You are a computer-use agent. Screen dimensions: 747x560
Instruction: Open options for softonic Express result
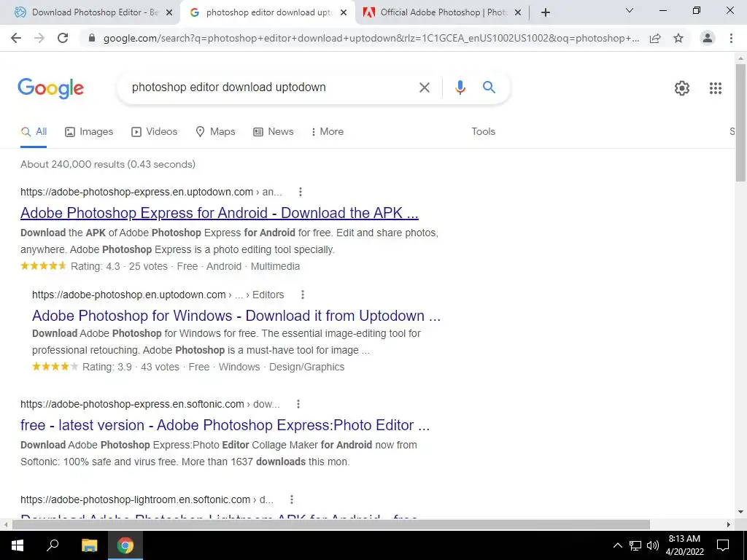coord(298,404)
